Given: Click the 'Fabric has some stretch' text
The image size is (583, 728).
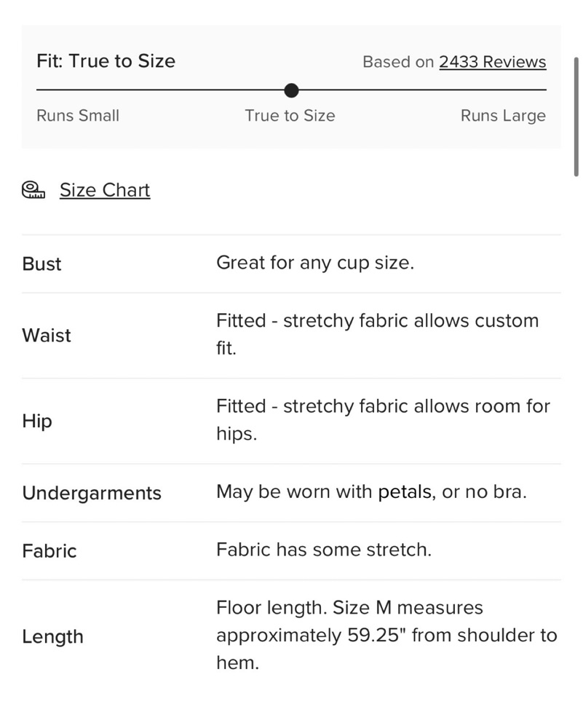Looking at the screenshot, I should point(324,550).
